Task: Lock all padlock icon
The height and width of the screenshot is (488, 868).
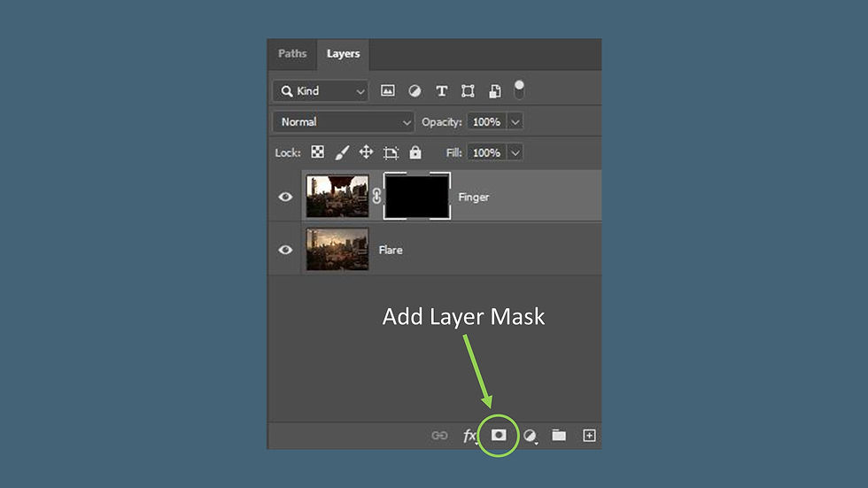Action: 415,152
